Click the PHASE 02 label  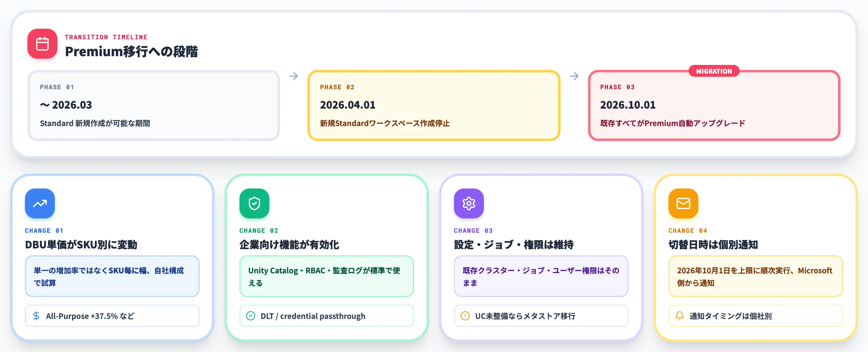tap(337, 87)
